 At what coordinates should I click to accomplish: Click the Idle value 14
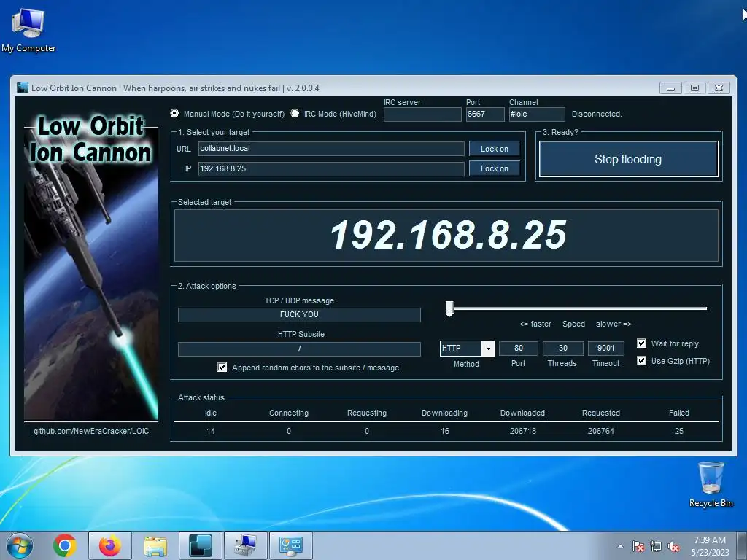tap(211, 431)
